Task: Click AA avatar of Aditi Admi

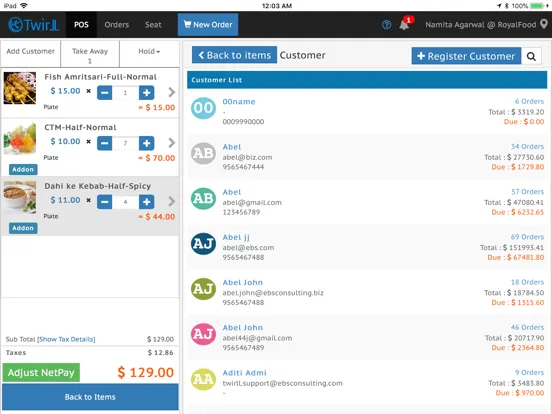Action: pyautogui.click(x=203, y=379)
